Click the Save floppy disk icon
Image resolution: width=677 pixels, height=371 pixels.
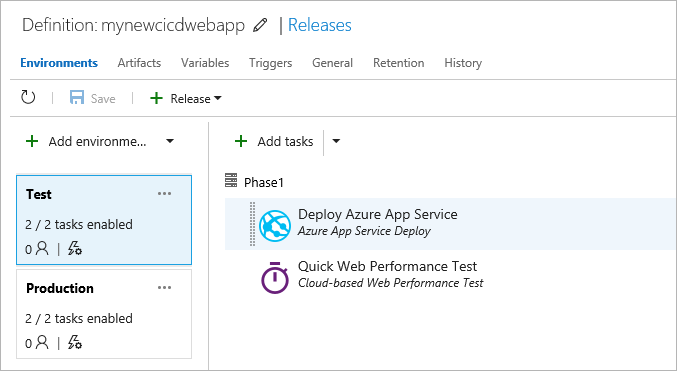click(77, 98)
